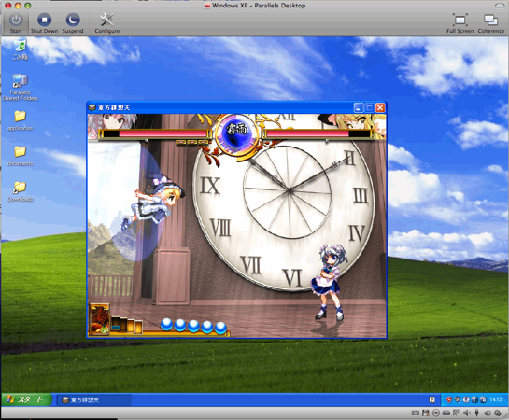Click the 東方緋想天 game window title icon
The height and width of the screenshot is (420, 509).
pos(92,107)
